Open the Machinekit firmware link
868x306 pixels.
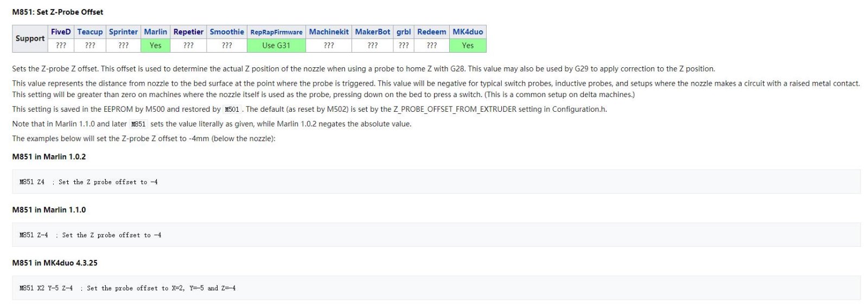(x=329, y=32)
